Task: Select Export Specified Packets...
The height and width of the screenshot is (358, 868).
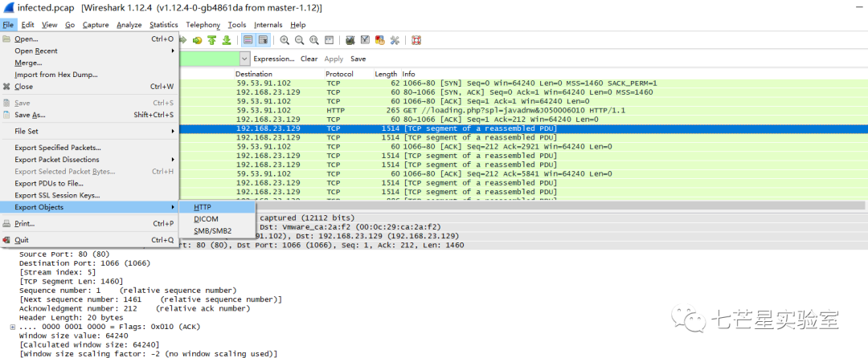Action: (89, 148)
